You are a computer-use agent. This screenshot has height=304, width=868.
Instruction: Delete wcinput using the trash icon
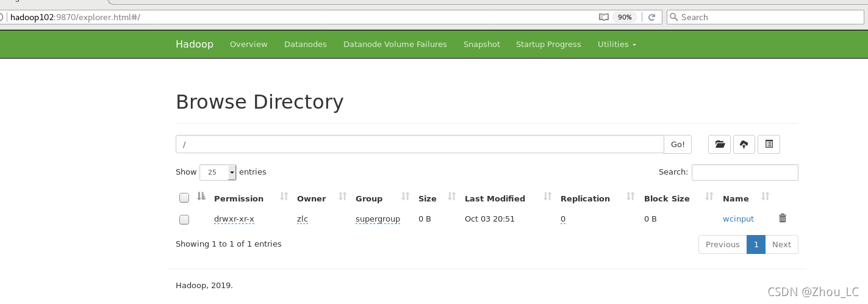[x=783, y=218]
